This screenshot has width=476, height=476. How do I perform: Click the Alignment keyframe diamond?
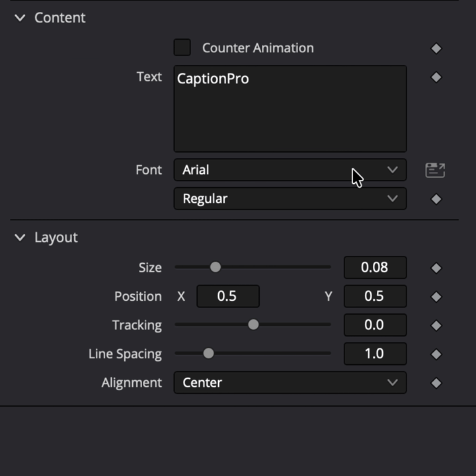pyautogui.click(x=436, y=383)
